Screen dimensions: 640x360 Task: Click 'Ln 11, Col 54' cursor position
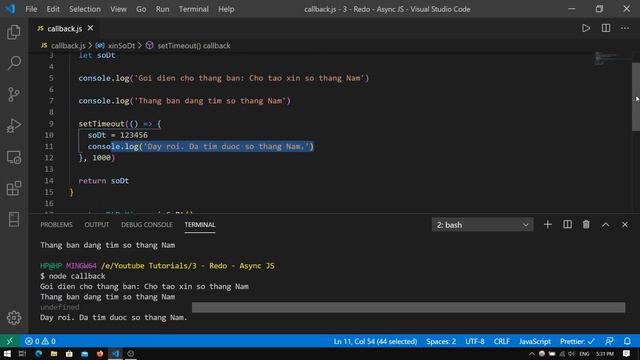coord(375,341)
